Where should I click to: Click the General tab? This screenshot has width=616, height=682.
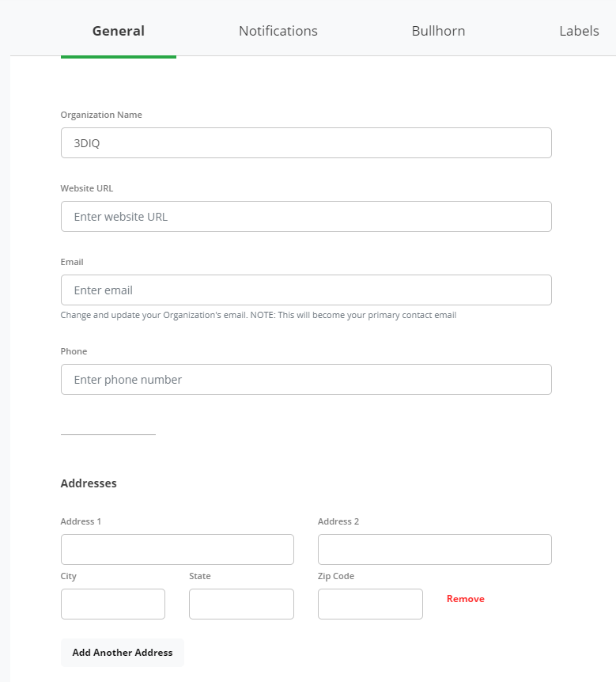pos(119,31)
